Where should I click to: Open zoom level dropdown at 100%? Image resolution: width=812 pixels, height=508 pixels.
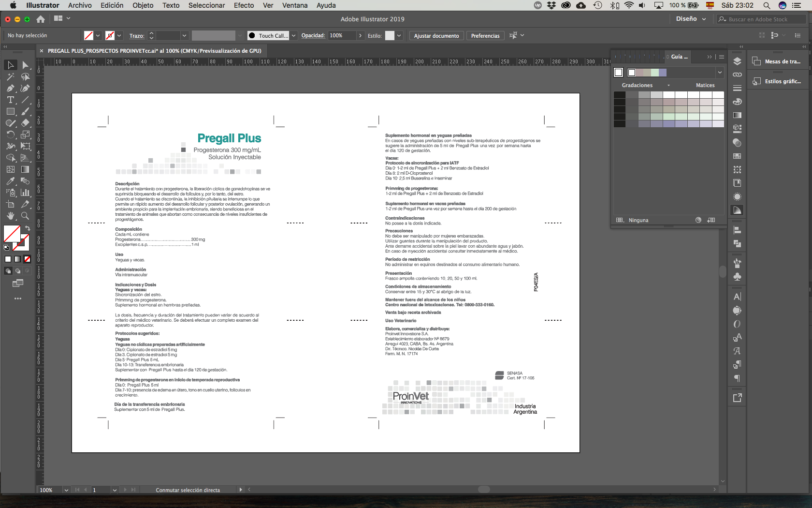[x=66, y=490]
